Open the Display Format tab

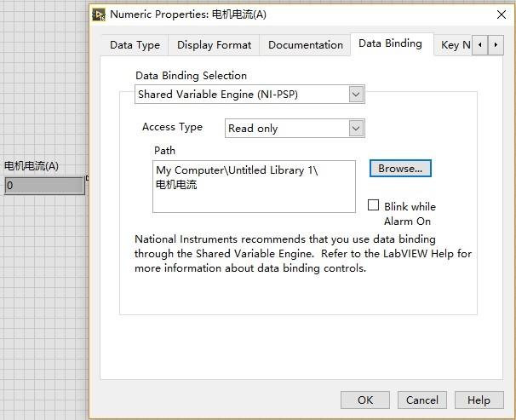(214, 45)
